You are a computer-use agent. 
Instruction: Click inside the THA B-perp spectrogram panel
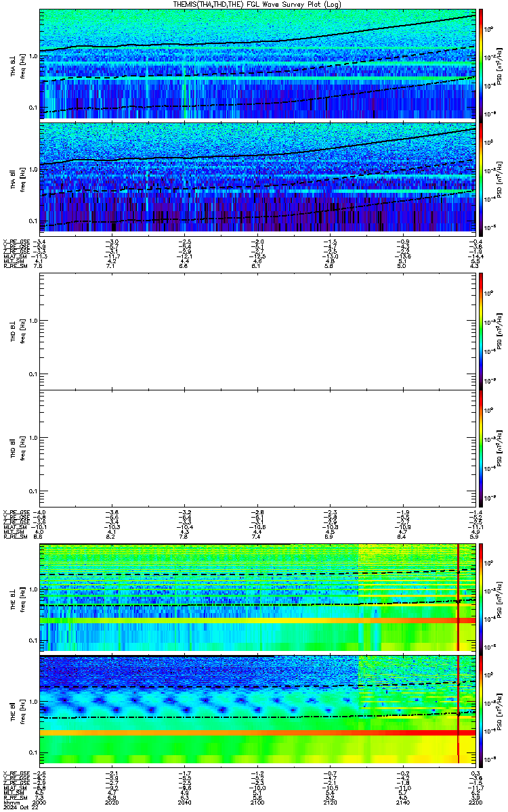click(x=257, y=64)
